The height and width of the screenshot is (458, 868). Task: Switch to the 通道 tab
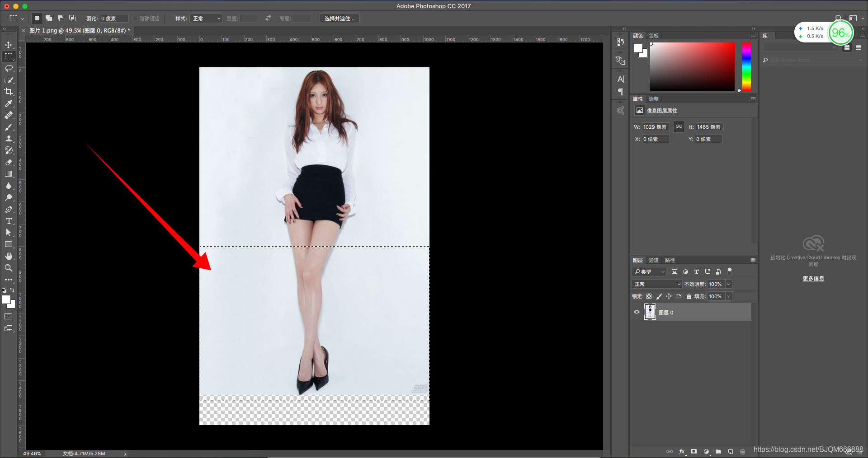tap(654, 260)
